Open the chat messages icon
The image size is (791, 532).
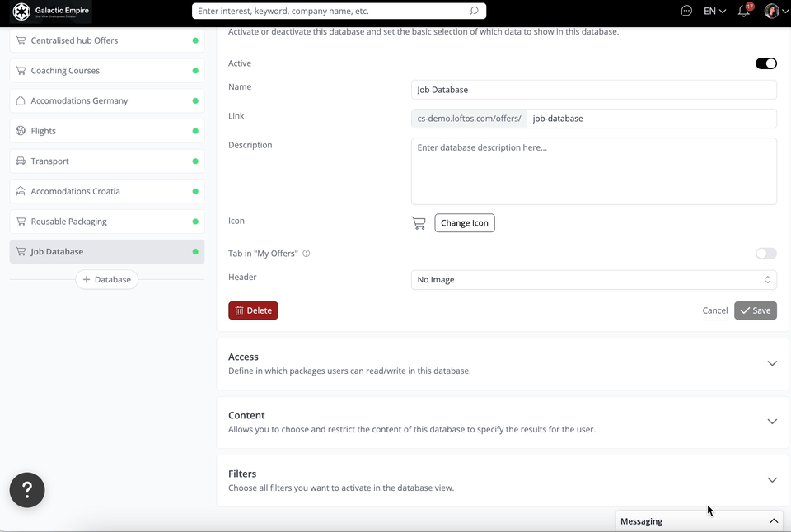(686, 12)
